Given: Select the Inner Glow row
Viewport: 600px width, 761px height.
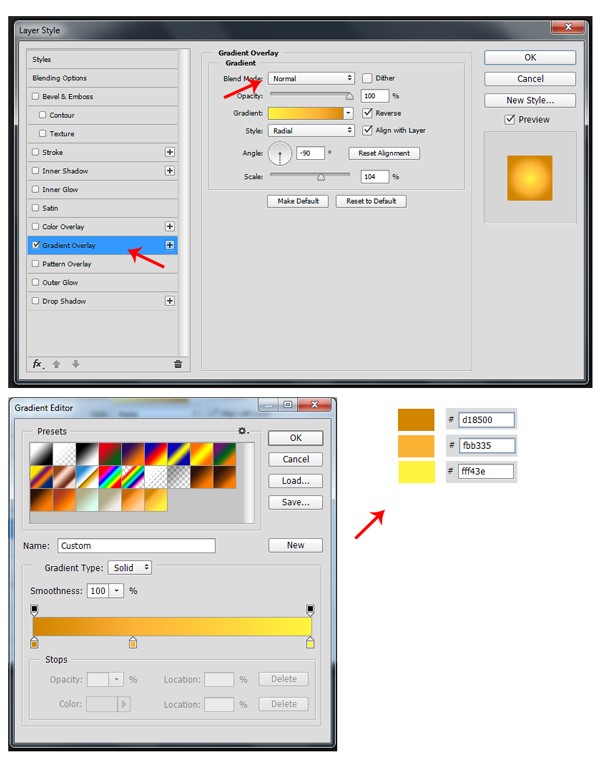Looking at the screenshot, I should [102, 189].
